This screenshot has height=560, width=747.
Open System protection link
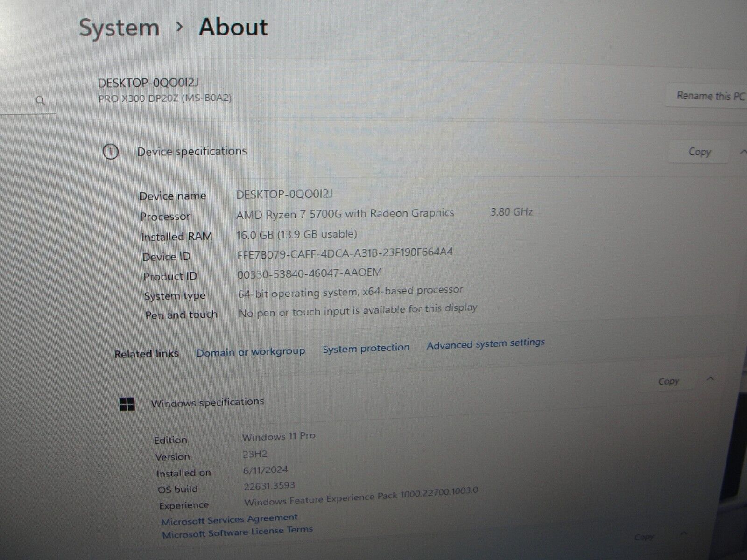[366, 348]
